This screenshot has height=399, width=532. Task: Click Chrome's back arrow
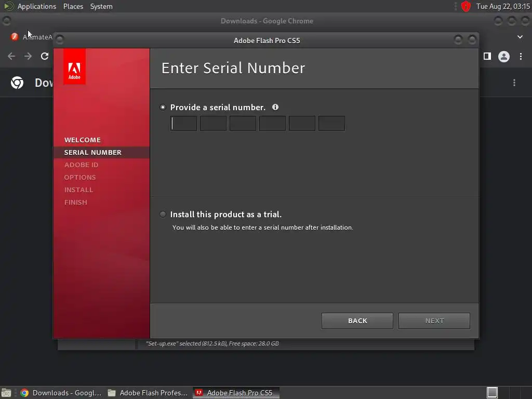[11, 56]
